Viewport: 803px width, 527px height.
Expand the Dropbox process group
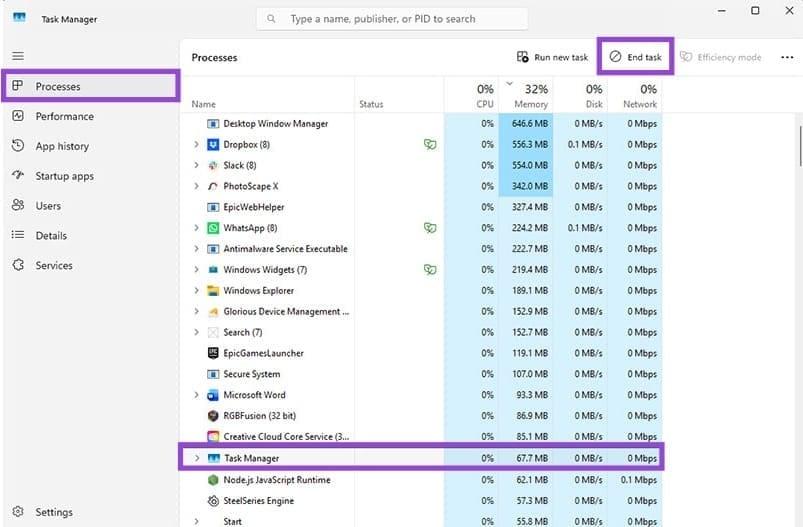(x=196, y=145)
